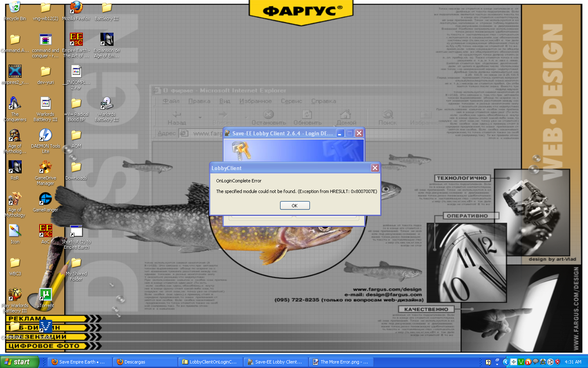The image size is (588, 368).
Task: Select the empires2_x video file icon
Action: 15,72
